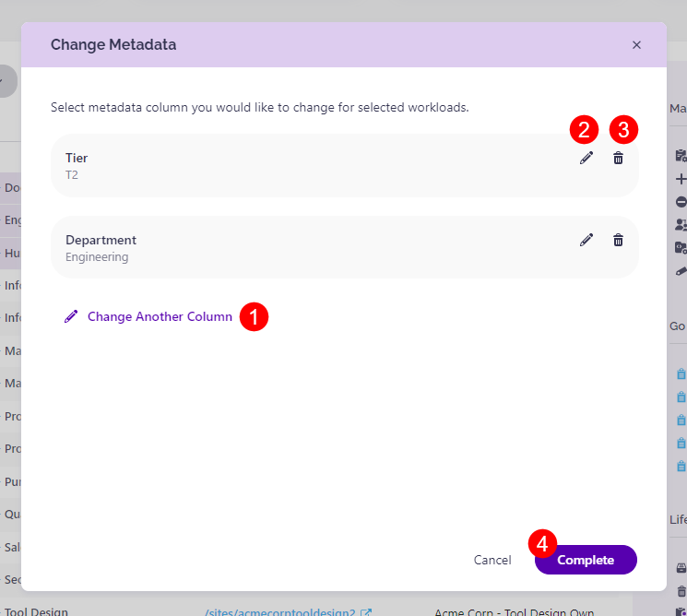Confirm changes with Complete button

(586, 560)
